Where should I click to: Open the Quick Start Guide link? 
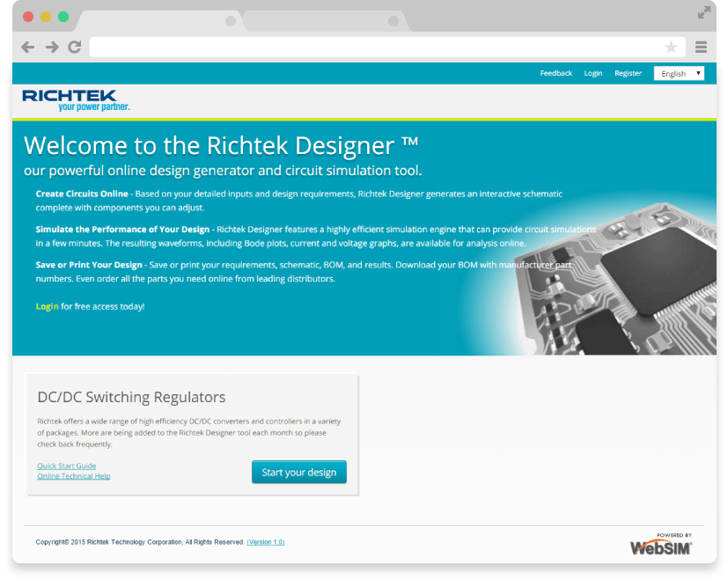click(66, 466)
